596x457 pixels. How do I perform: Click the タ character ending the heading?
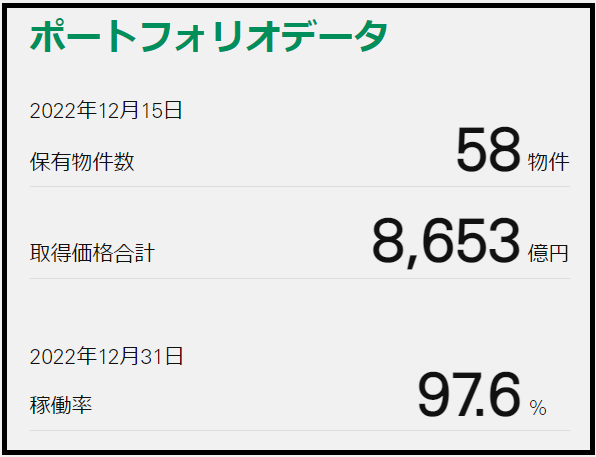[x=371, y=36]
